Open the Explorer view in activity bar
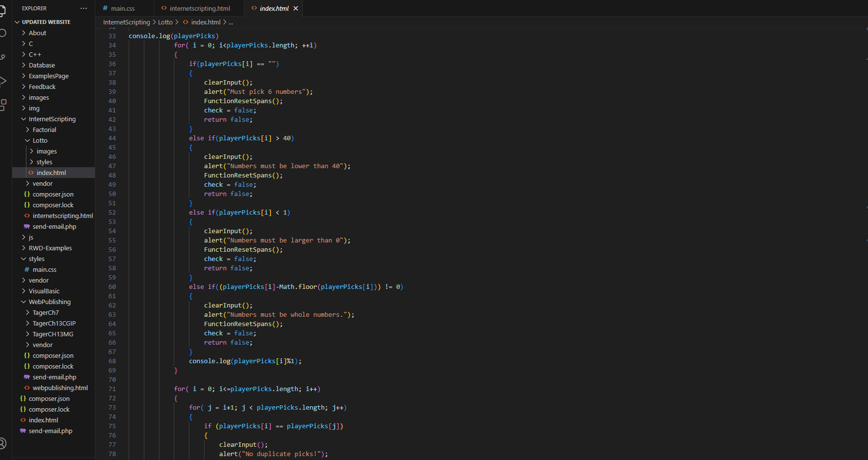Image resolution: width=868 pixels, height=460 pixels. [x=2, y=10]
